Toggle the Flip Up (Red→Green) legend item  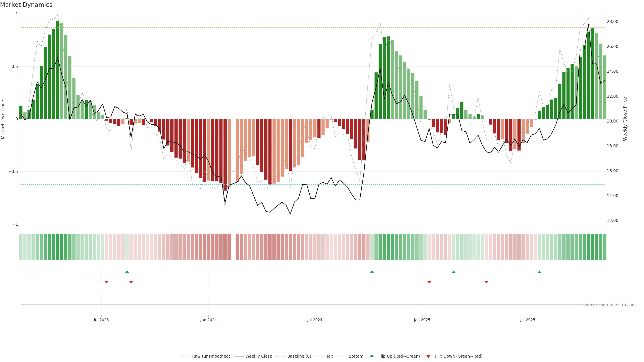pos(399,356)
